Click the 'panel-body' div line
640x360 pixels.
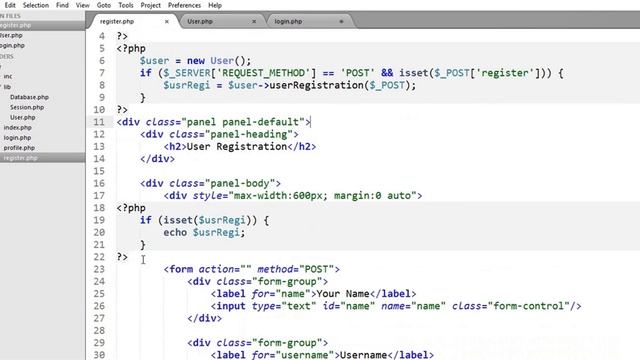tap(210, 183)
